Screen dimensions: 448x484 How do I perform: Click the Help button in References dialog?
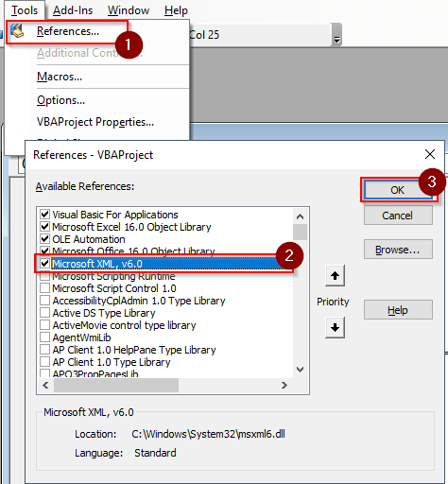pos(398,310)
